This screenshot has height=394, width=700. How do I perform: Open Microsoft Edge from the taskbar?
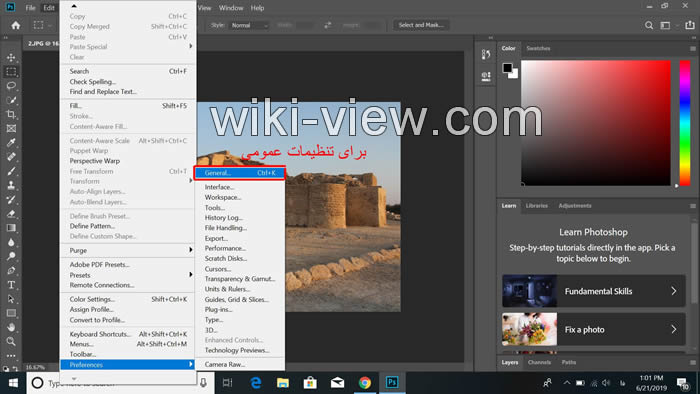[x=256, y=382]
